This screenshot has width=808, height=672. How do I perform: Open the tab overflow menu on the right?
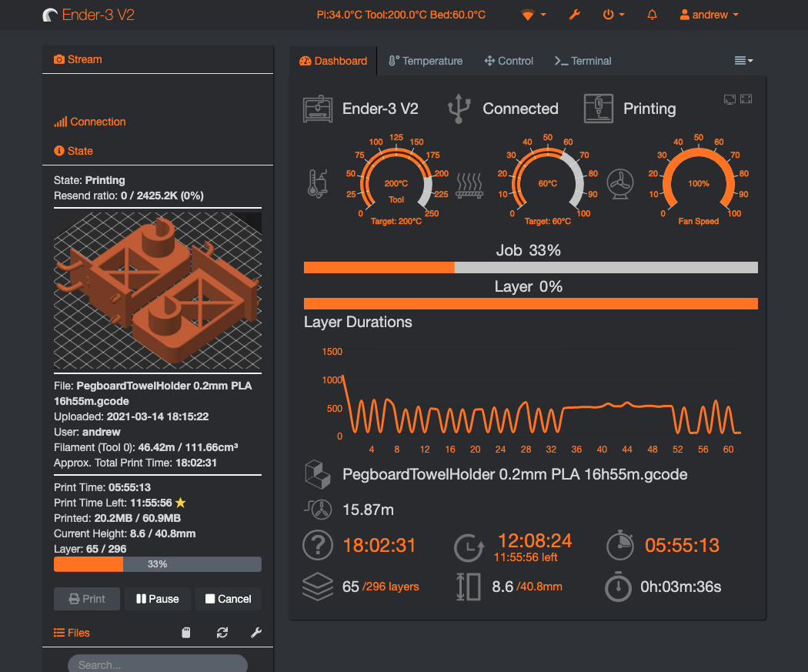[x=743, y=60]
